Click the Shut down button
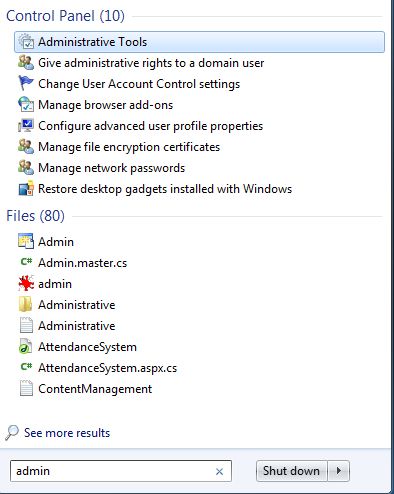Screen dimensions: 394x494 [x=291, y=471]
